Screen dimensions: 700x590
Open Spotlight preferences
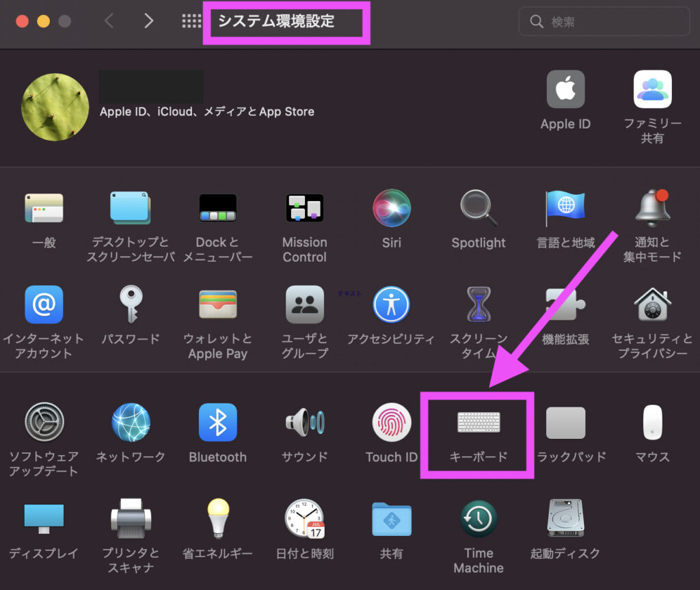479,208
